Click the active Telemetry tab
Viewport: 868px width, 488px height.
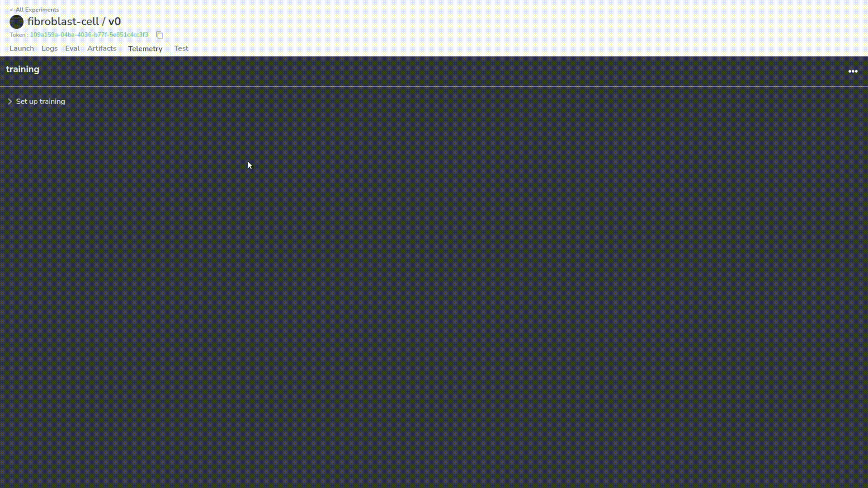[145, 49]
